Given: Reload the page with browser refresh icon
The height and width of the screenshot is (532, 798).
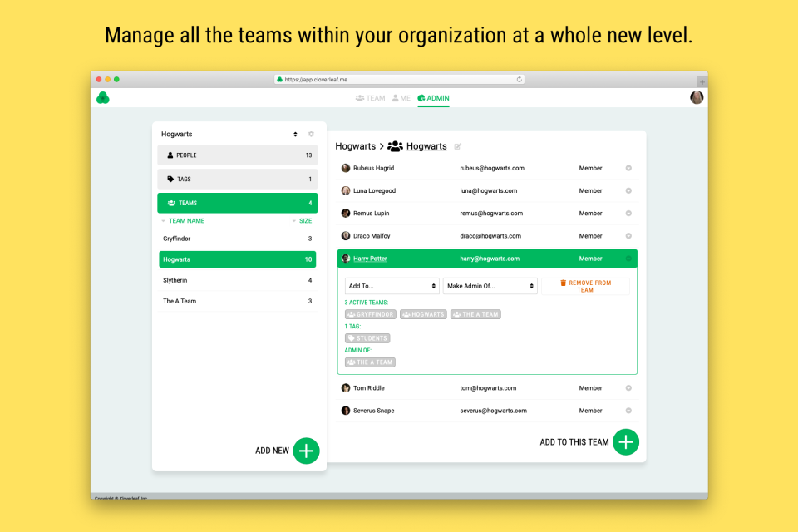Looking at the screenshot, I should click(520, 80).
